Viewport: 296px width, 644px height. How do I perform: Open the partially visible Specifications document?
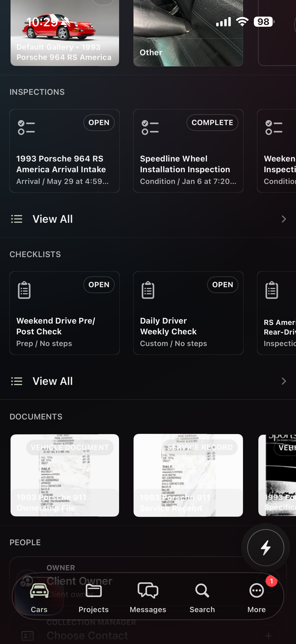click(277, 475)
